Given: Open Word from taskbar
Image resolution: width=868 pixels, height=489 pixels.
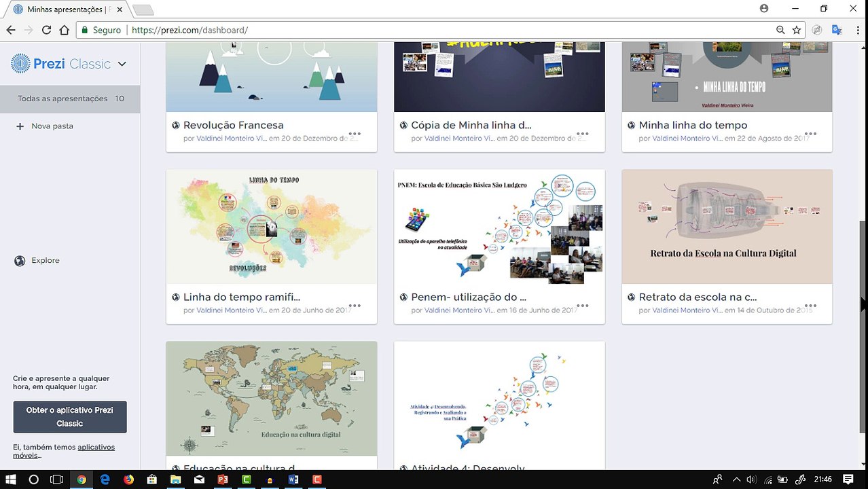Looking at the screenshot, I should 293,479.
